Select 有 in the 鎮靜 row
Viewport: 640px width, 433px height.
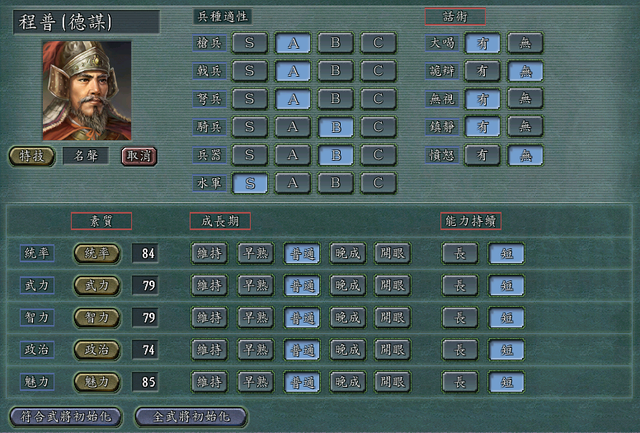482,127
